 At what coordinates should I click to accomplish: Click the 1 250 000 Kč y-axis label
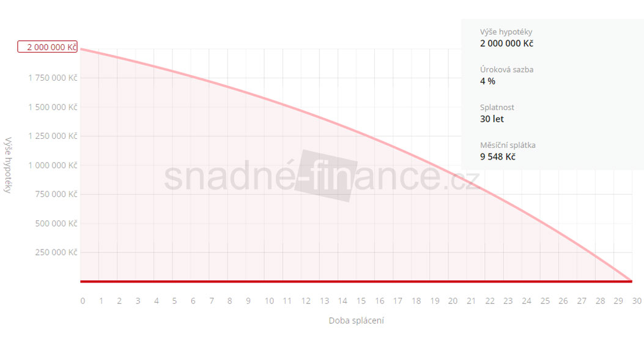tap(52, 136)
